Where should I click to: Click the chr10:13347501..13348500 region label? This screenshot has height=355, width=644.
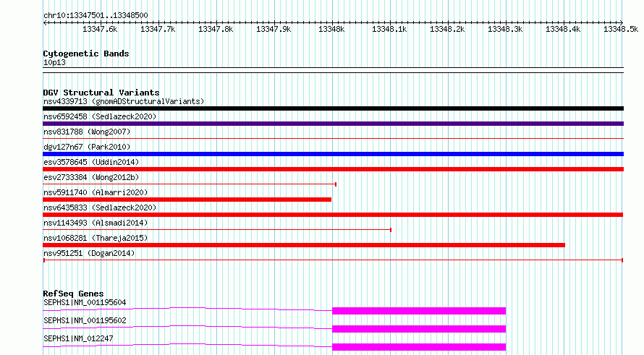click(96, 16)
